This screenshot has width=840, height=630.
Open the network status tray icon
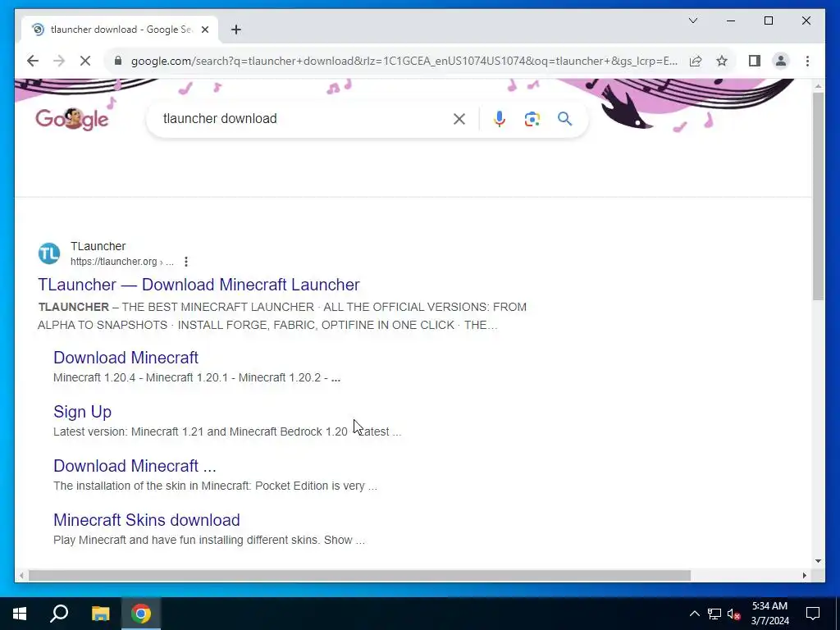pos(714,614)
